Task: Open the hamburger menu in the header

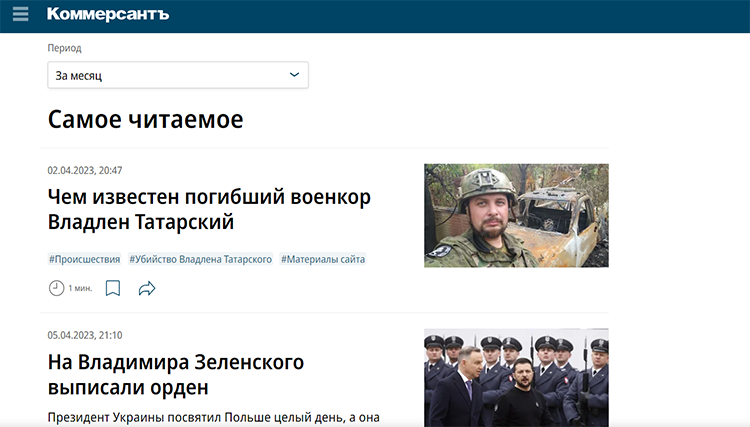Action: coord(20,15)
